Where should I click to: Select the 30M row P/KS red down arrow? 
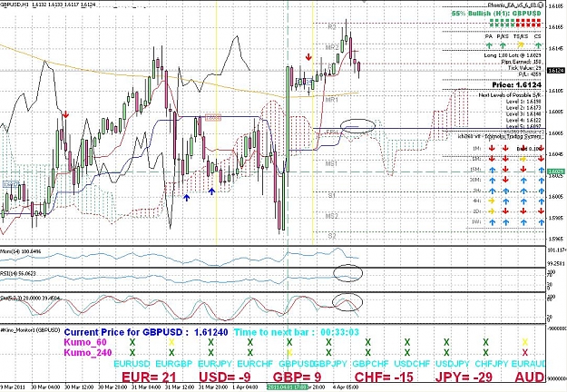pos(505,180)
